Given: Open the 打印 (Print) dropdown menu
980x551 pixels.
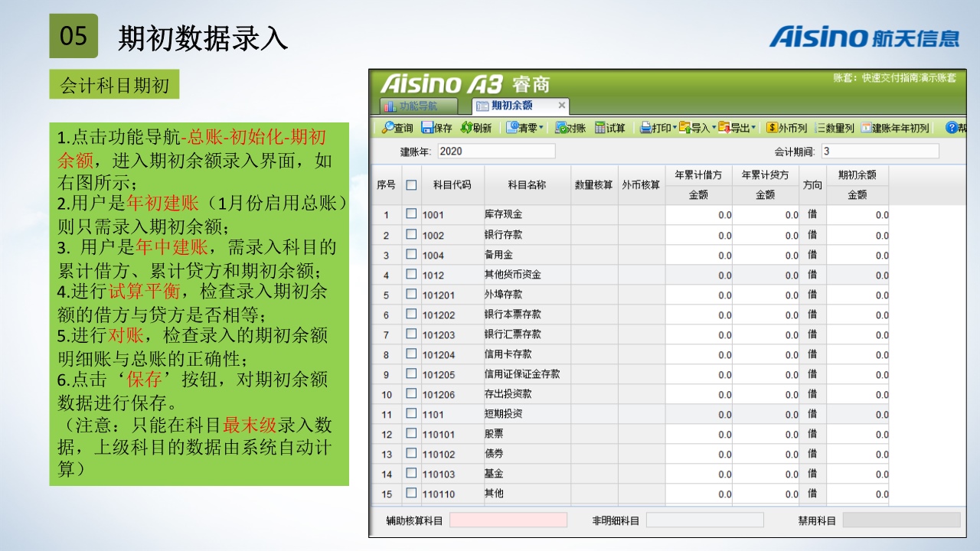Looking at the screenshot, I should (675, 128).
